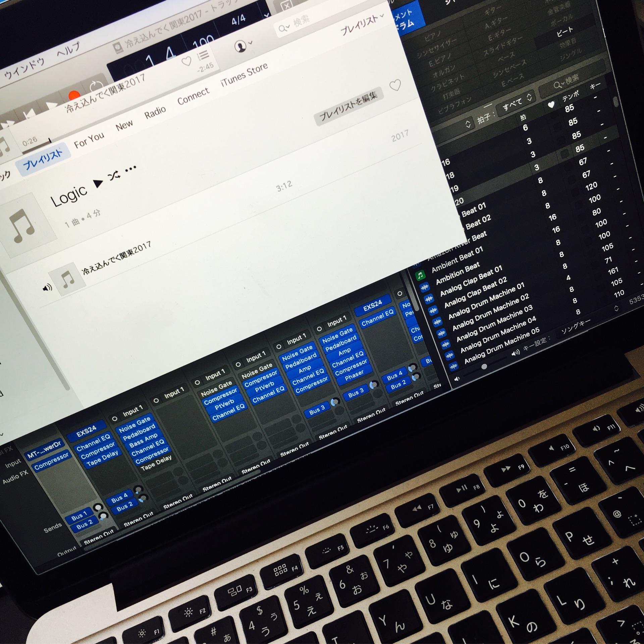Image resolution: width=644 pixels, height=644 pixels.
Task: Switch to the For You tab
Action: (89, 140)
